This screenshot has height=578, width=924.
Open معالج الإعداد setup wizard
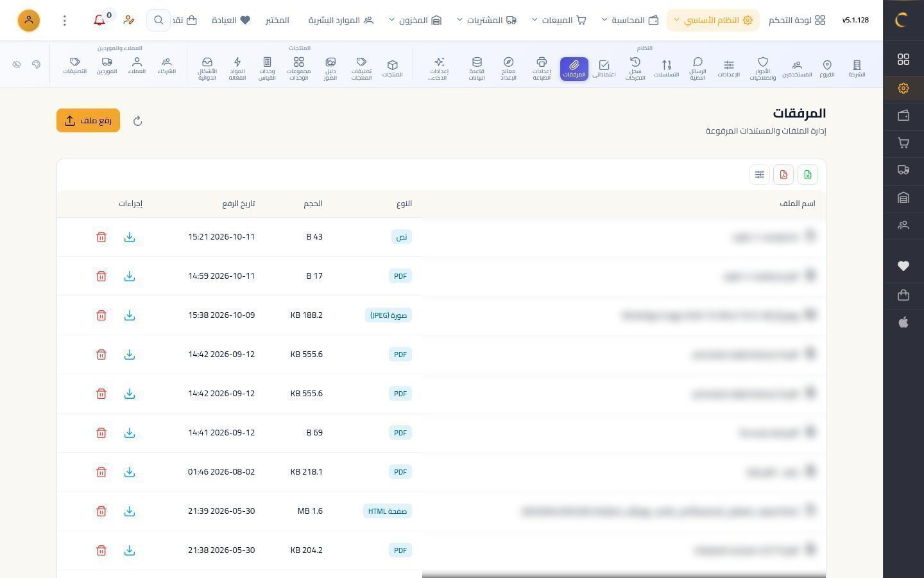point(508,69)
